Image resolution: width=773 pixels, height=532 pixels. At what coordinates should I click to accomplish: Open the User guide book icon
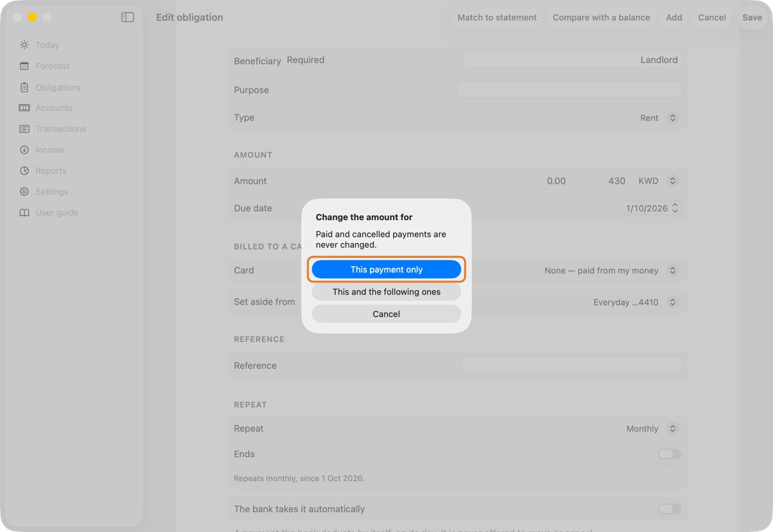tap(24, 212)
